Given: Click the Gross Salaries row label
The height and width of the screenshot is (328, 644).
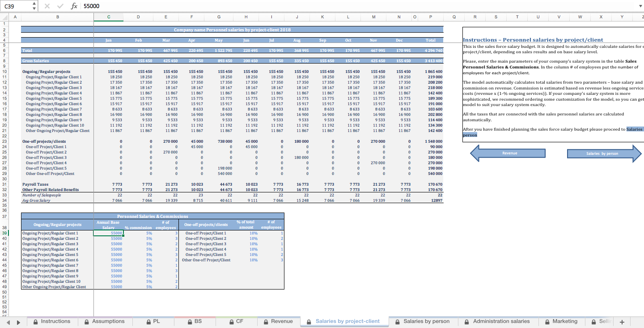Looking at the screenshot, I should (x=36, y=60).
